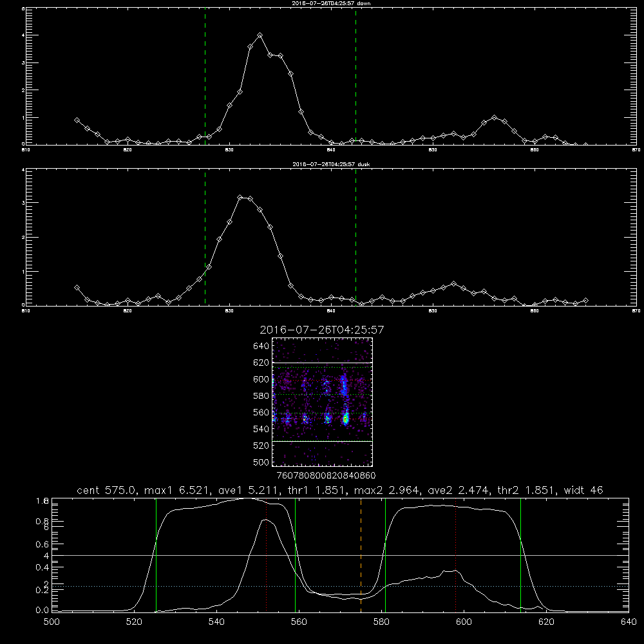Click the solid horizontal white line in bottom plot

[340, 555]
